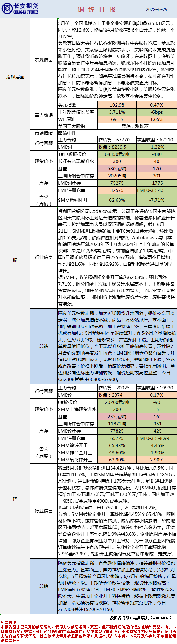Click the 铜锌日报 report title

pyautogui.click(x=96, y=9)
